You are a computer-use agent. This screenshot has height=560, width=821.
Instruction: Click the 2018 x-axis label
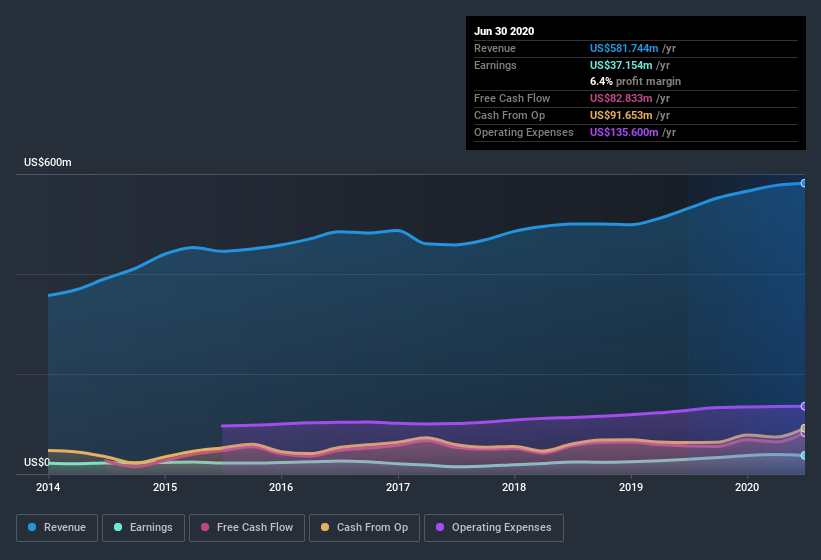tap(514, 487)
